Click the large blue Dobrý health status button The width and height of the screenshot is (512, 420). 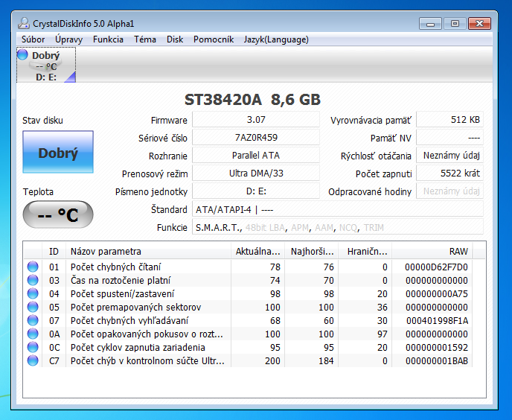58,152
